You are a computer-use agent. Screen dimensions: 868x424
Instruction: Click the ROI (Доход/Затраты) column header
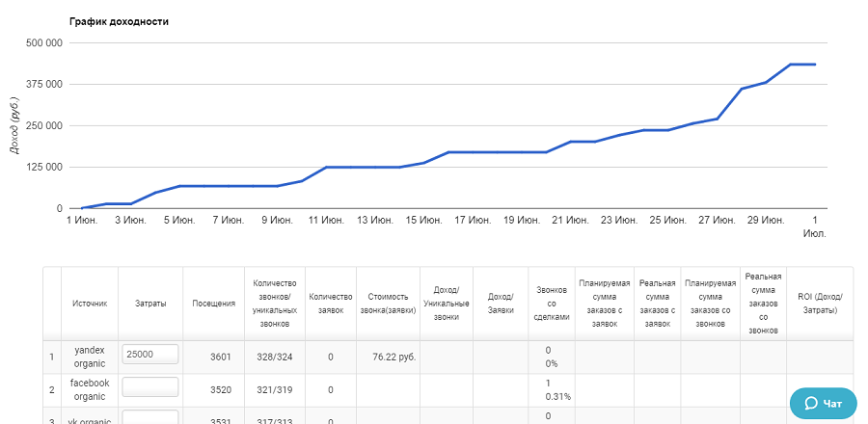[820, 304]
